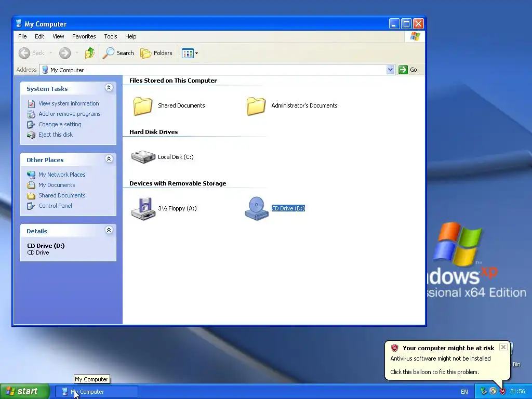Open the Favorites menu
532x399 pixels.
84,36
